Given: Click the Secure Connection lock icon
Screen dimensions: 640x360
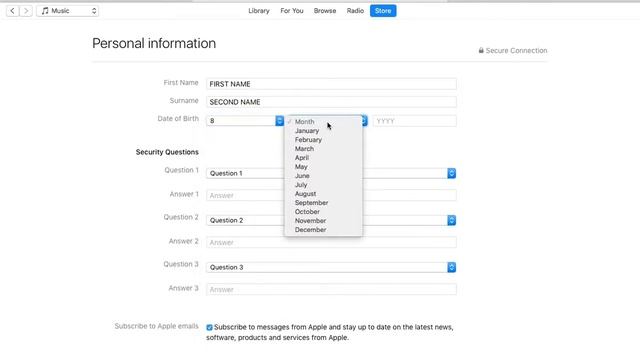Looking at the screenshot, I should point(481,51).
